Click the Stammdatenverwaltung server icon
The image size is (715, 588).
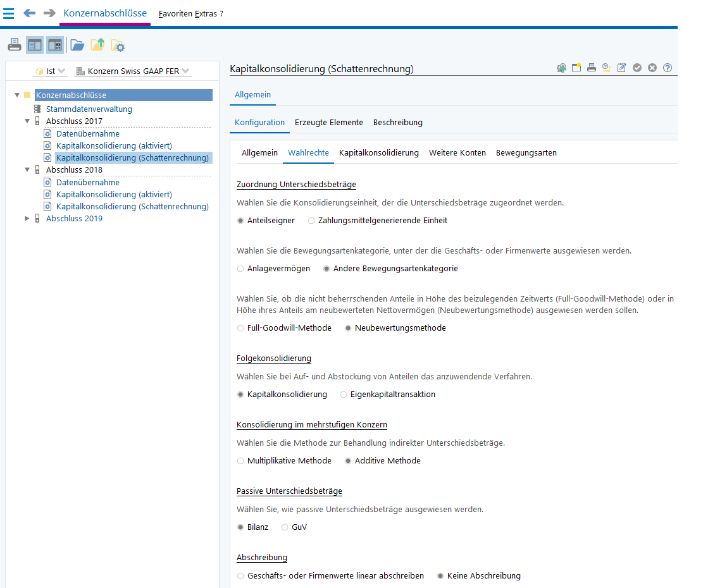(37, 109)
